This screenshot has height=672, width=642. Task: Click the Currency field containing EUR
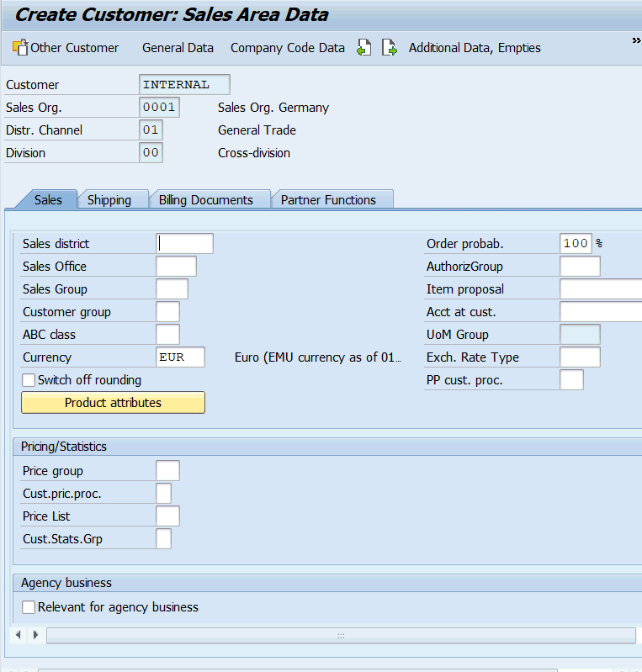(x=181, y=357)
